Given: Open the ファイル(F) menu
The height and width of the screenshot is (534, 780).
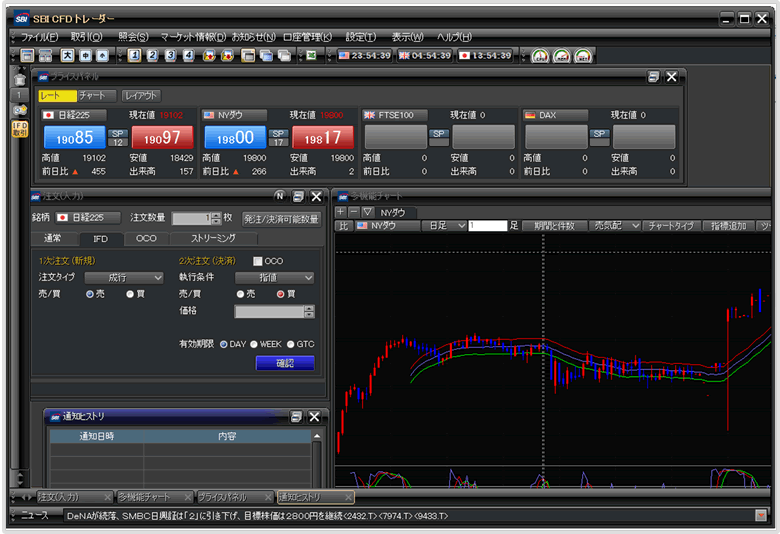Looking at the screenshot, I should point(39,37).
